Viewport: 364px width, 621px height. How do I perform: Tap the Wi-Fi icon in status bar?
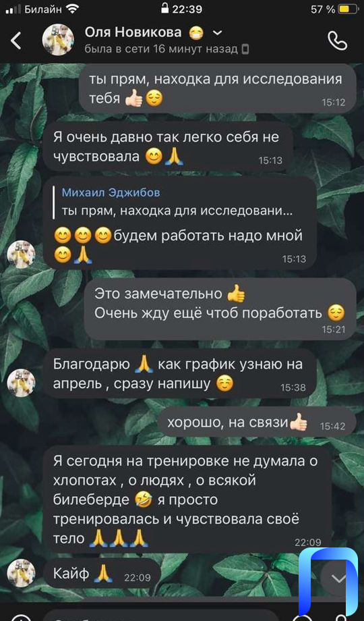72,9
